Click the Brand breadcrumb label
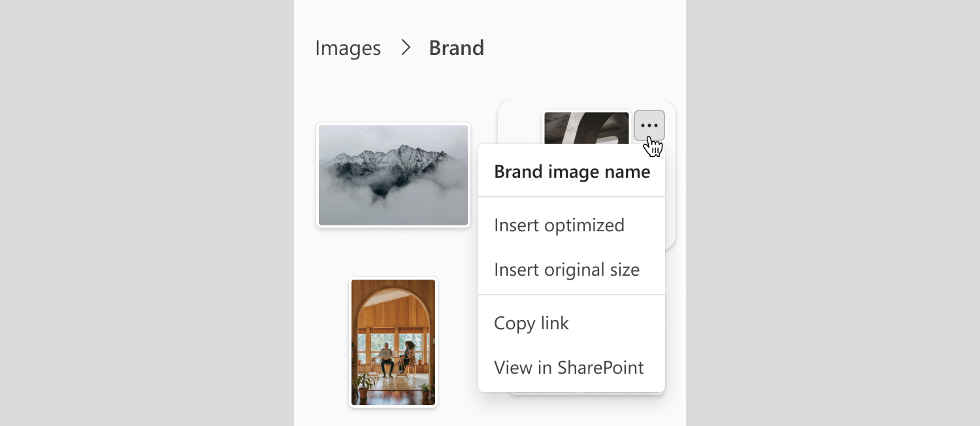 pos(456,48)
